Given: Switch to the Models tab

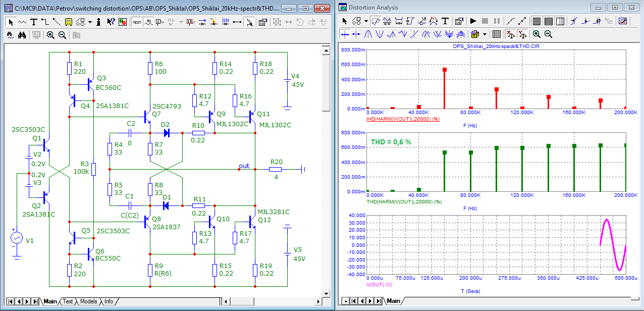Looking at the screenshot, I should point(88,301).
